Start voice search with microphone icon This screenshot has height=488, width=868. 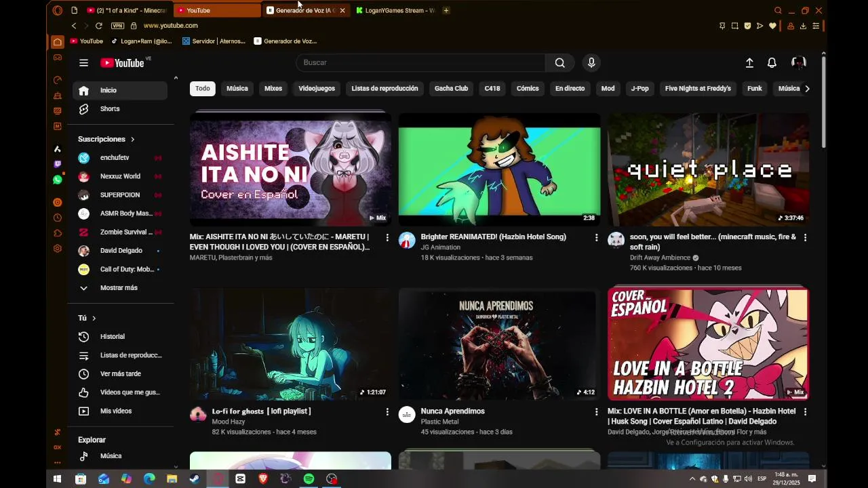591,62
